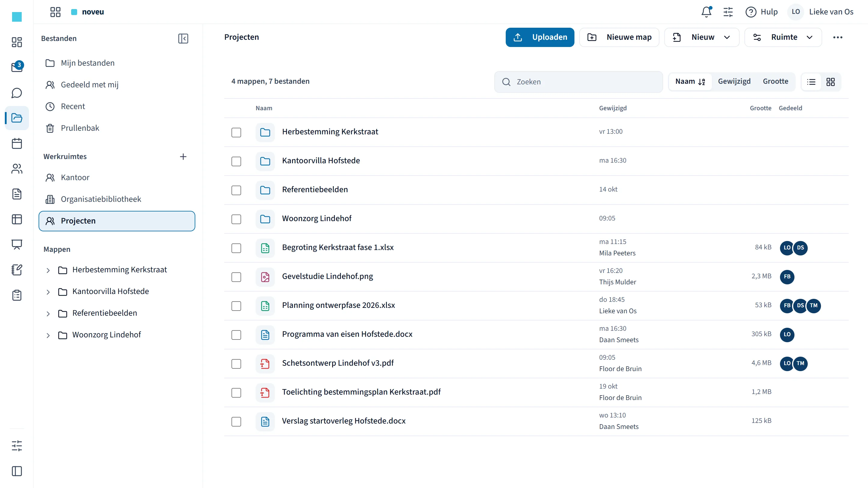The image size is (868, 488).
Task: Click the Uploaden button
Action: pos(539,37)
